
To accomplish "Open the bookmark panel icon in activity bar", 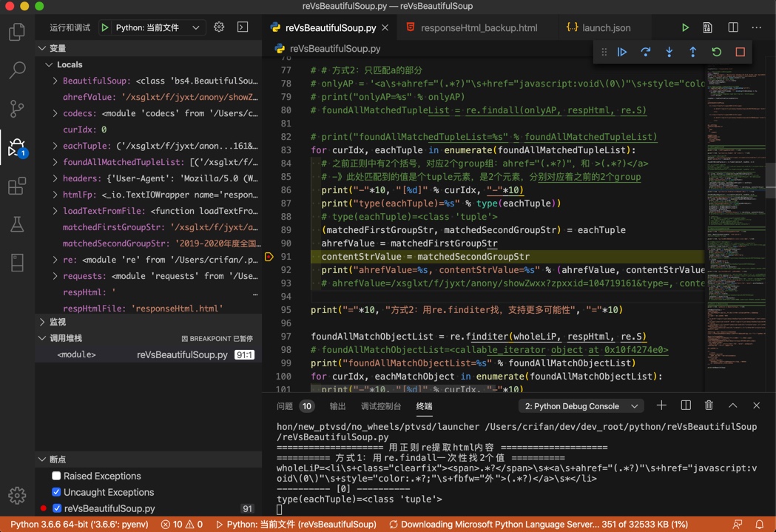I will tap(17, 263).
